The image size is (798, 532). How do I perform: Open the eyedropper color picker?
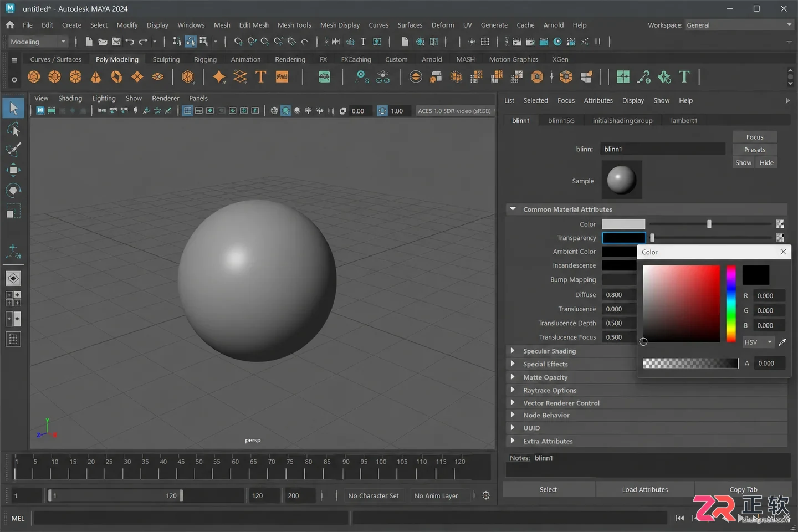click(782, 342)
